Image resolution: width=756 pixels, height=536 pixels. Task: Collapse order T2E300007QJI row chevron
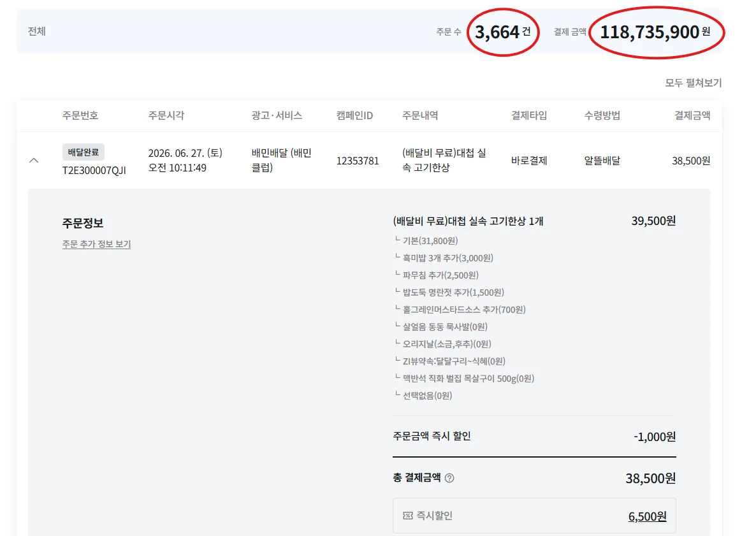34,161
